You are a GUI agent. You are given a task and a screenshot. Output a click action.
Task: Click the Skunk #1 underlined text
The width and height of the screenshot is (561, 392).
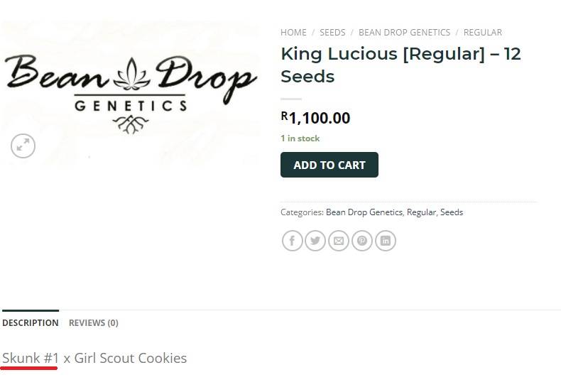tap(30, 358)
